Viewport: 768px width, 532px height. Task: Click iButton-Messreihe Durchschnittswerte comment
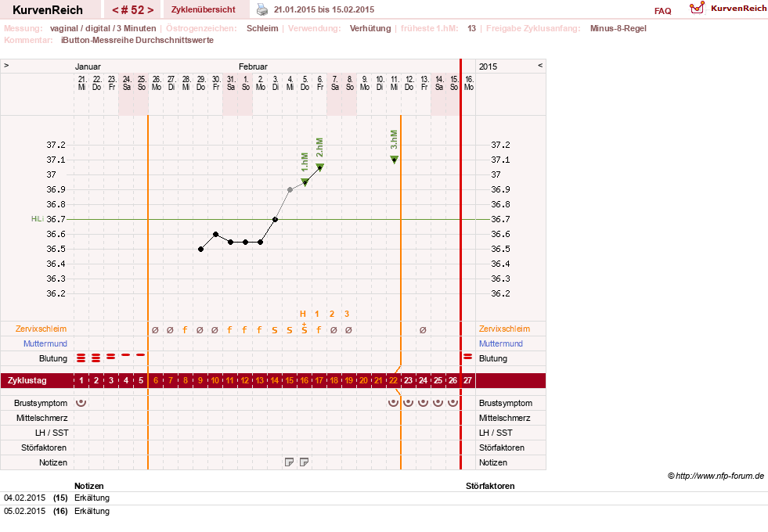[137, 40]
